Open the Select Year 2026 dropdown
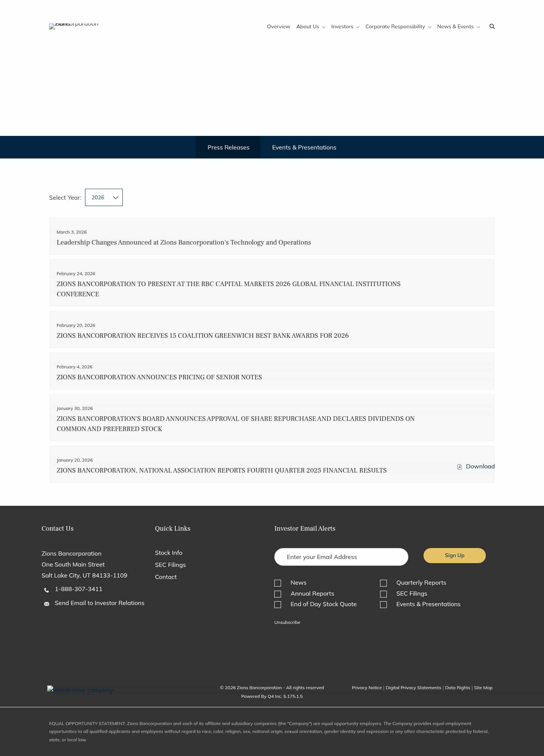This screenshot has height=756, width=544. click(104, 197)
